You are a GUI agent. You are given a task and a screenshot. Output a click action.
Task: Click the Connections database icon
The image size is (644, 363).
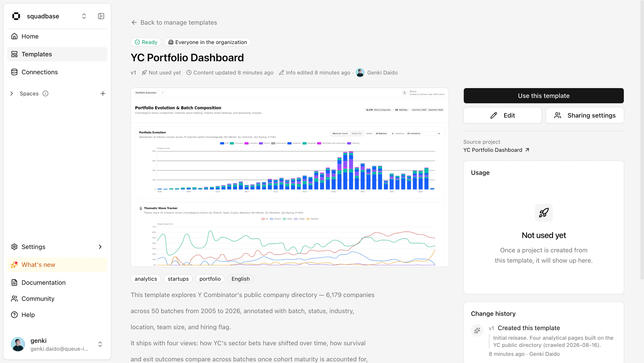[14, 72]
